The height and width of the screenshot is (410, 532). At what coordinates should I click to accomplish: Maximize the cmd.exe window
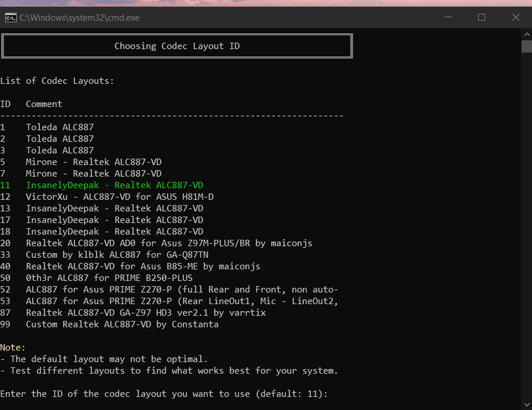482,17
